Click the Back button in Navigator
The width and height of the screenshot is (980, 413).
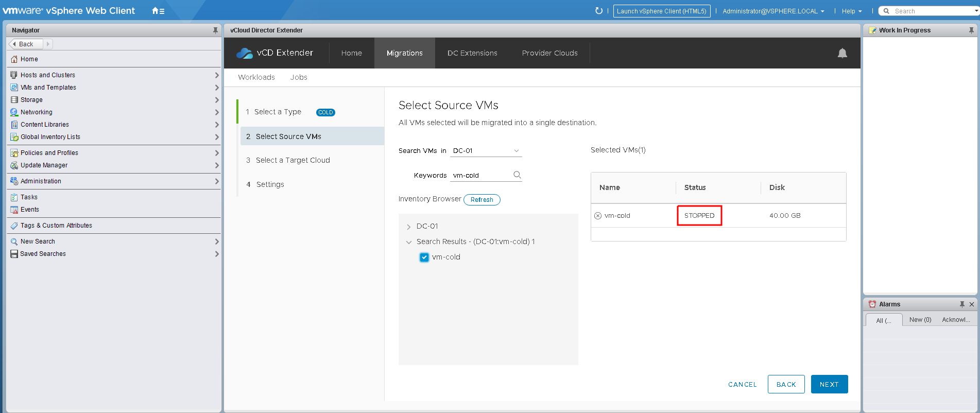click(x=26, y=44)
